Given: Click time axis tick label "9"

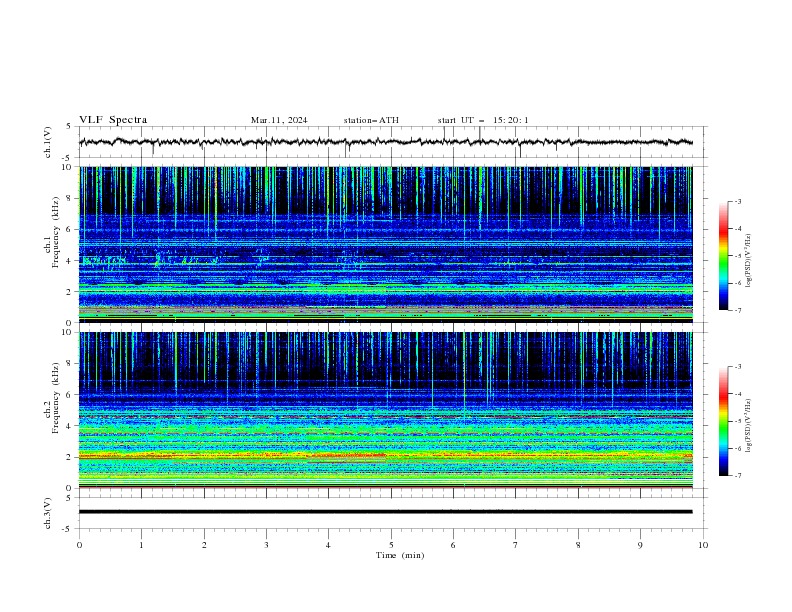Looking at the screenshot, I should click(x=640, y=545).
